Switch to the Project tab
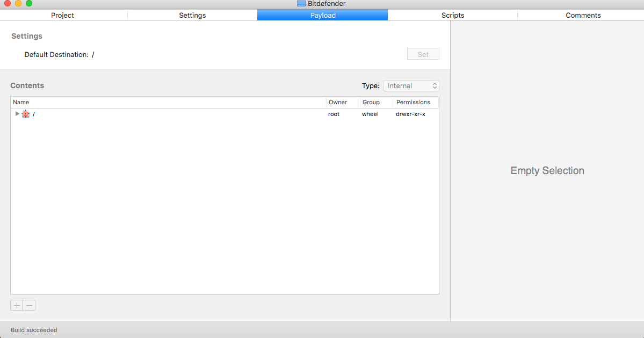Screen dimensions: 644x338 click(x=62, y=15)
